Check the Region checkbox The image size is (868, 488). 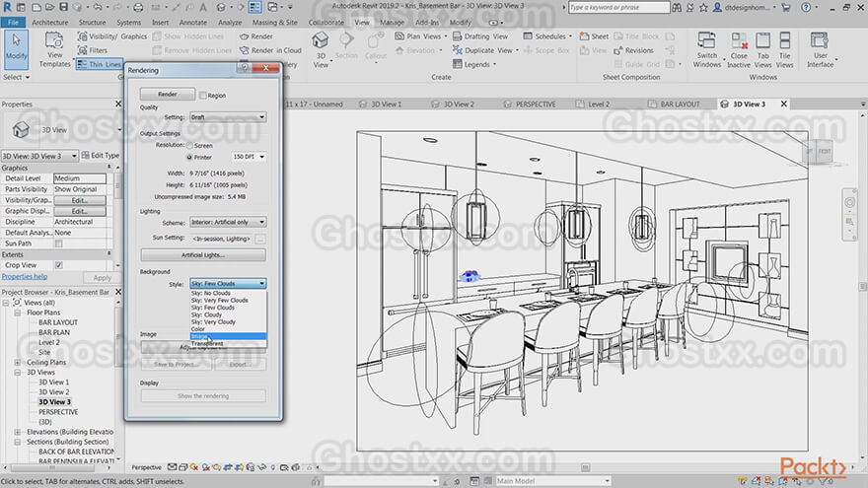pos(203,96)
